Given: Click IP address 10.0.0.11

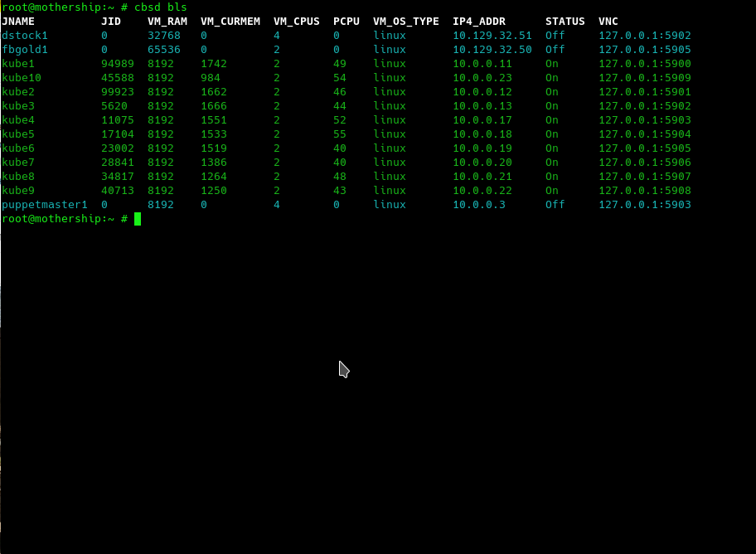Looking at the screenshot, I should [x=482, y=63].
